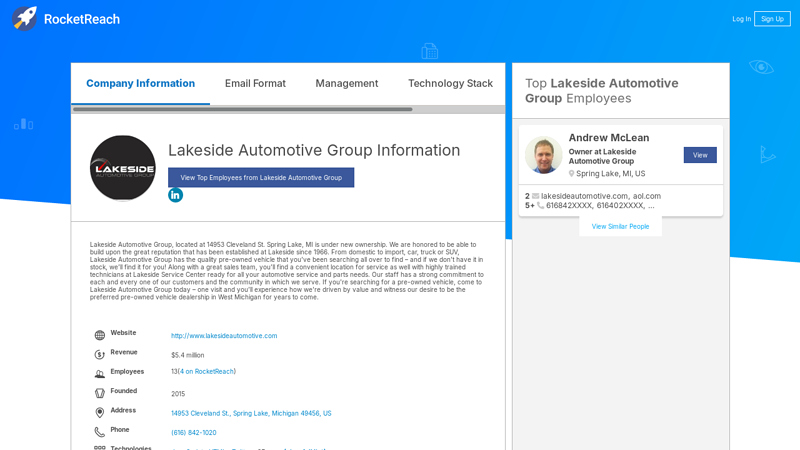The height and width of the screenshot is (450, 800).
Task: Open the lakesideautomotive.com website link
Action: coord(224,336)
